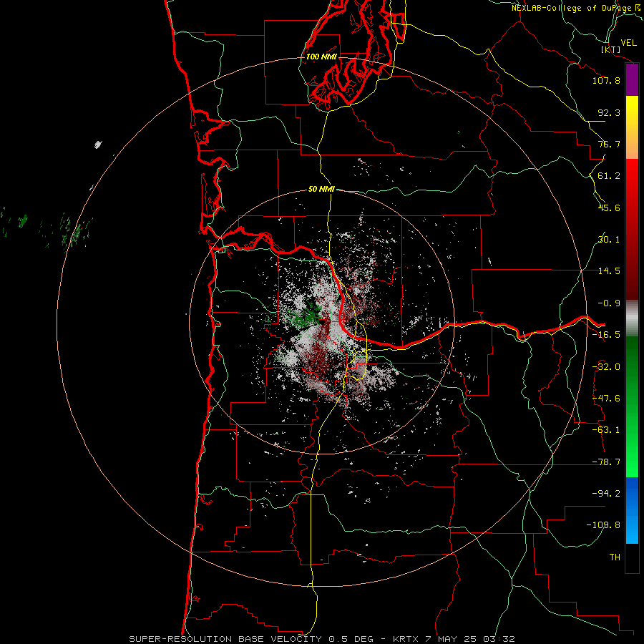Click the -94.2 velocity scale value
The width and height of the screenshot is (644, 644).
[606, 493]
